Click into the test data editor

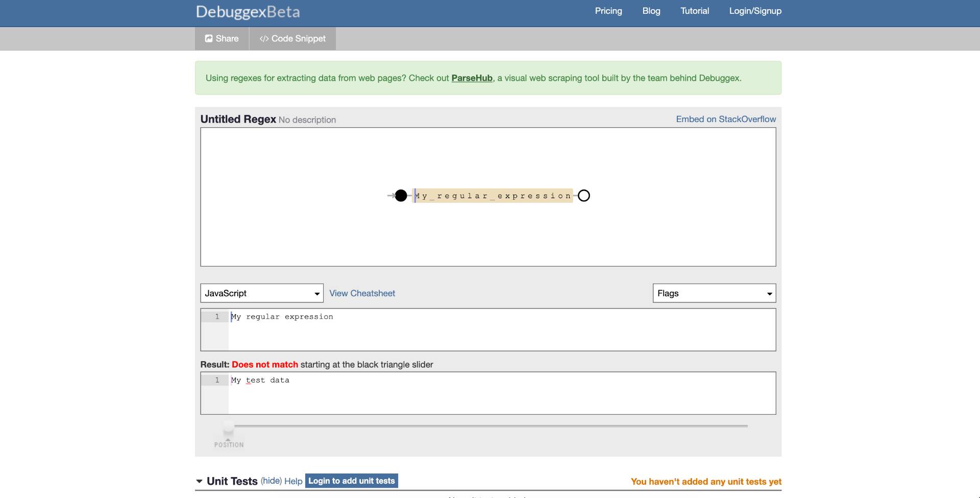(500, 393)
